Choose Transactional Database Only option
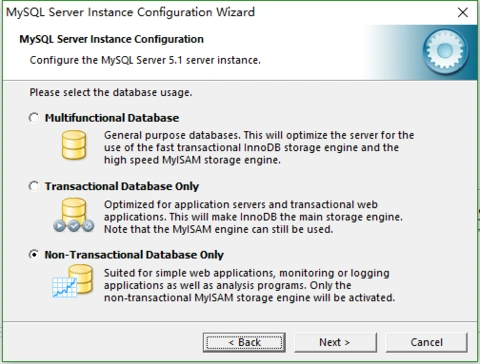The height and width of the screenshot is (364, 480). (x=34, y=186)
